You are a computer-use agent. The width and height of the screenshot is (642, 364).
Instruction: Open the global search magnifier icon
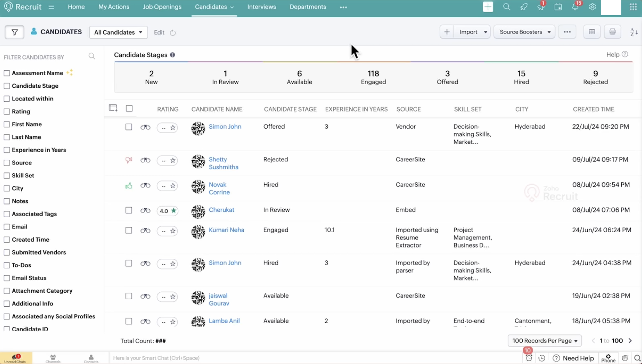(507, 7)
